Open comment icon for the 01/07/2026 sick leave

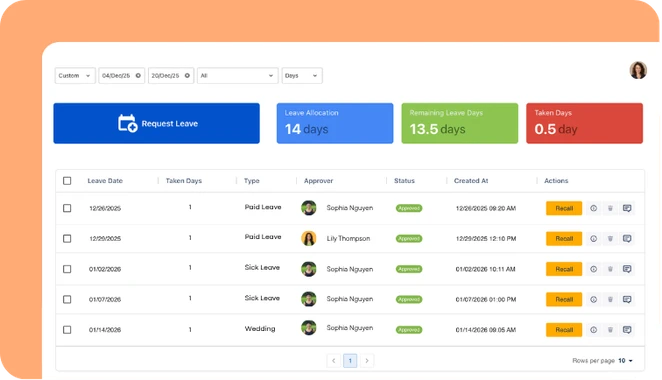(x=627, y=299)
